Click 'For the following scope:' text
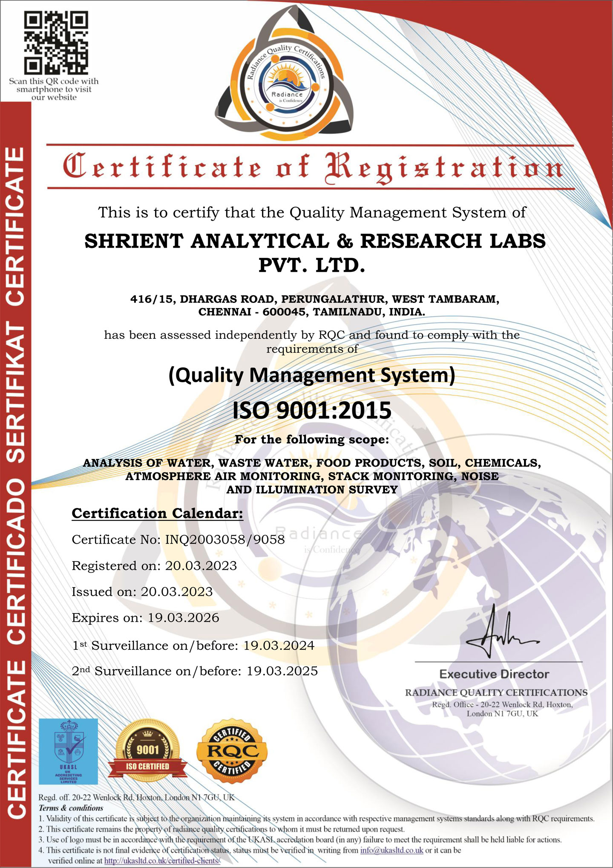The height and width of the screenshot is (868, 613). pos(312,439)
